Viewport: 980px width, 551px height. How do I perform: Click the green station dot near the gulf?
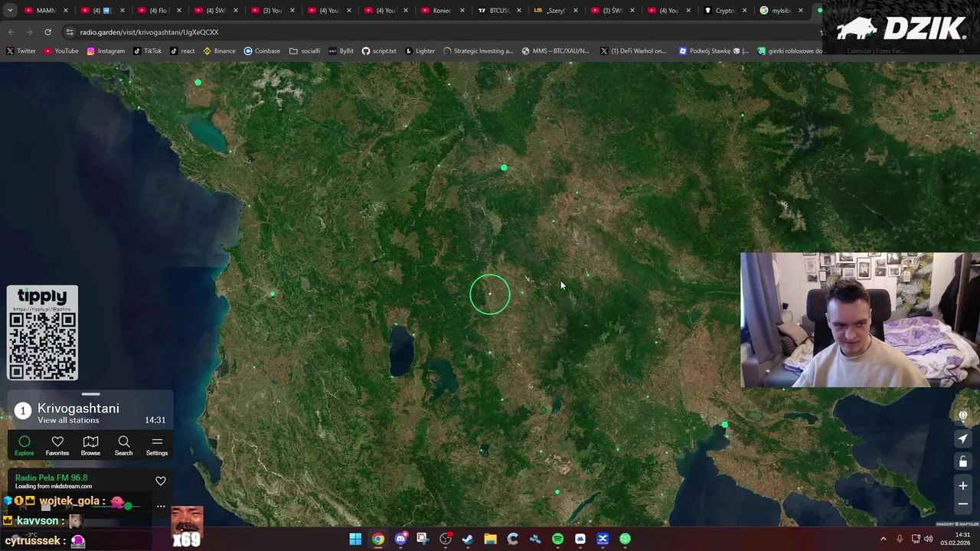tap(724, 425)
